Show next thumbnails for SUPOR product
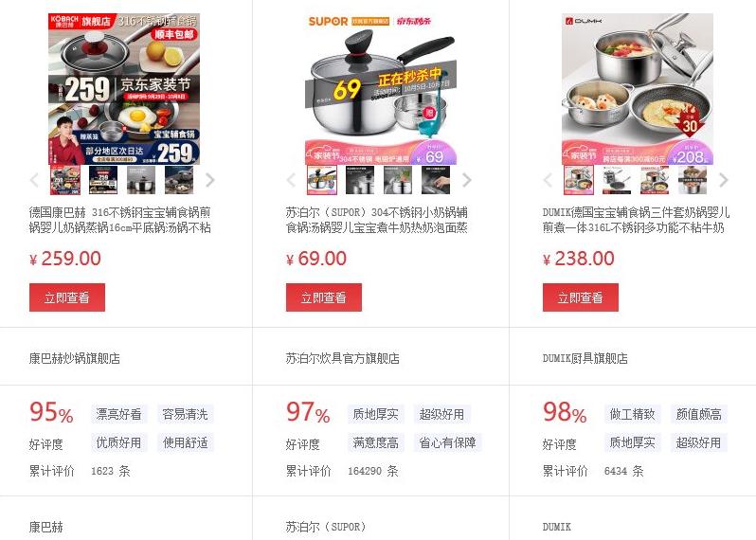The image size is (756, 540). point(466,180)
